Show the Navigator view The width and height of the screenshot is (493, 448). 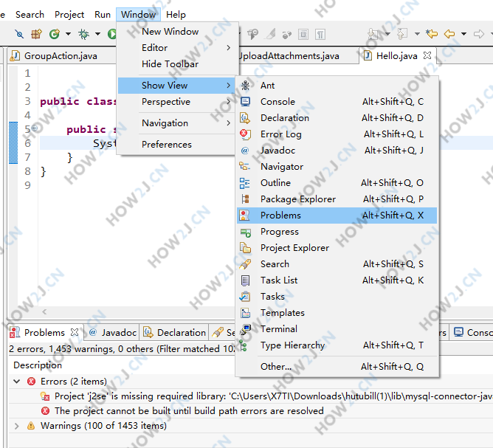(x=337, y=167)
